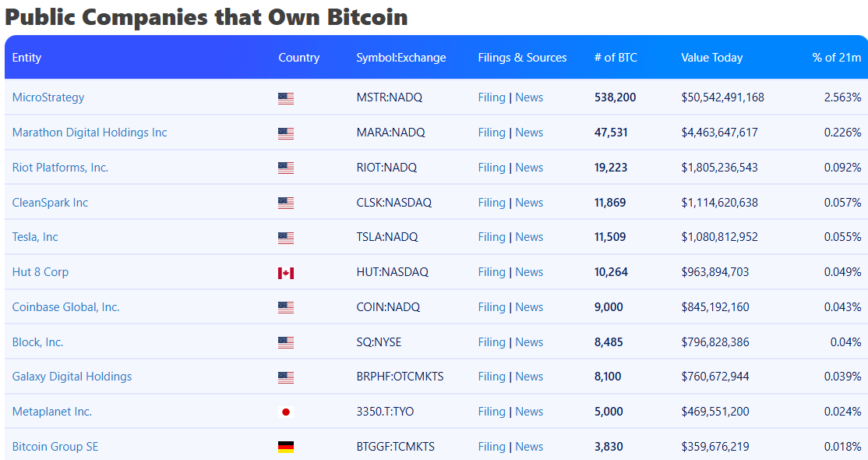
Task: Click the '% of 21m' column header
Action: 836,58
